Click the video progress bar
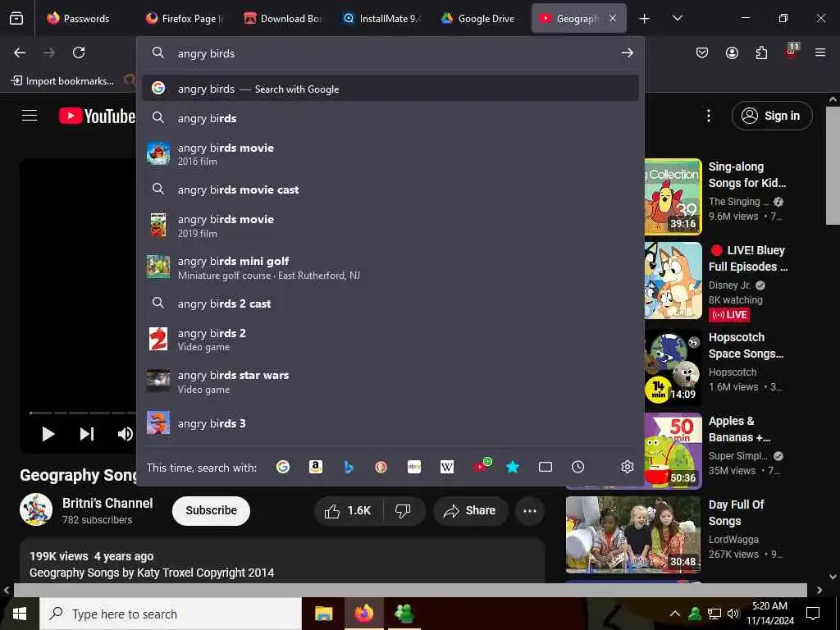This screenshot has width=840, height=630. tap(83, 413)
